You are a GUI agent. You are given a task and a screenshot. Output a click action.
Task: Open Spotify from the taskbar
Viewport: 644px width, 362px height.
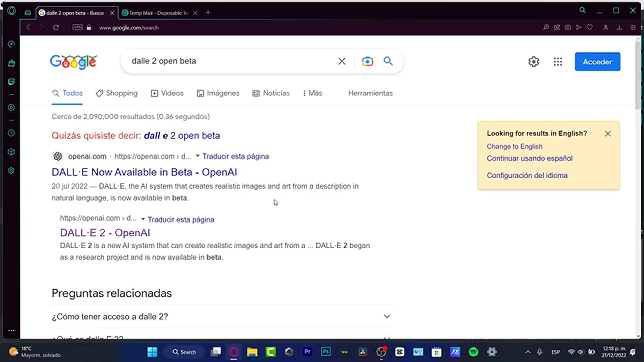coord(473,352)
